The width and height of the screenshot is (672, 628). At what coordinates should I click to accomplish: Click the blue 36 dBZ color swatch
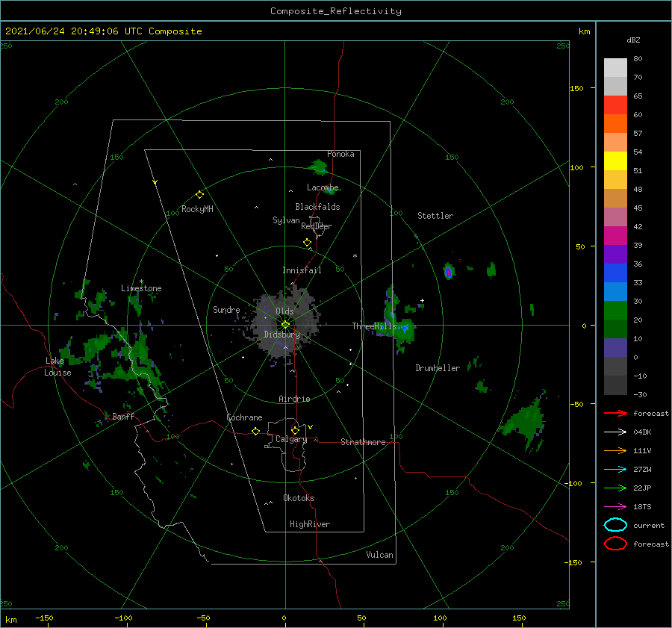pyautogui.click(x=615, y=273)
